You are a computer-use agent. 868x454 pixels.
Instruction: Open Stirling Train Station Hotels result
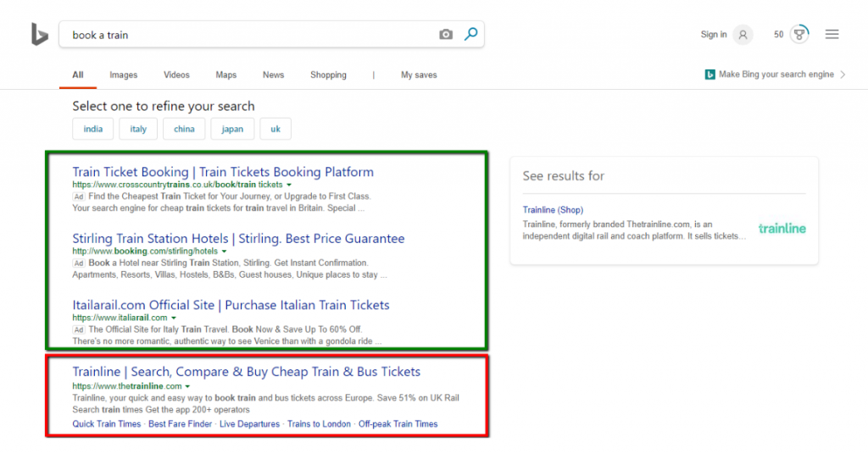coord(238,238)
